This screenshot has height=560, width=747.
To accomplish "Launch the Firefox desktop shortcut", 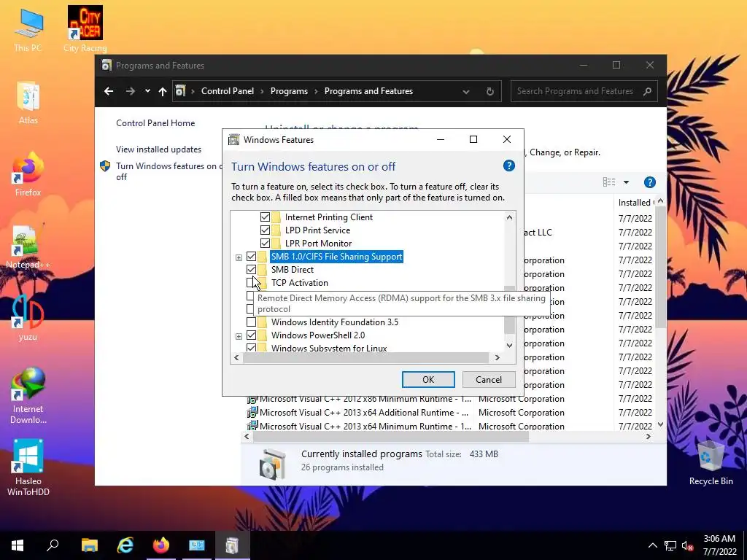I will pyautogui.click(x=28, y=175).
